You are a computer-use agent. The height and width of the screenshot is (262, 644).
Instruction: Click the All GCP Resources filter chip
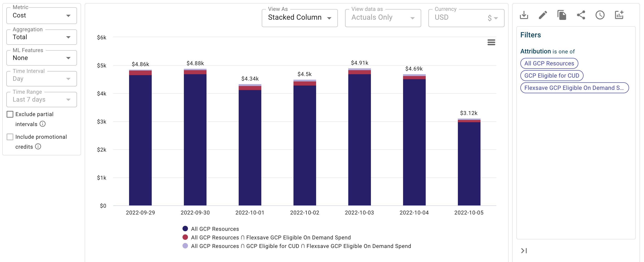(x=549, y=63)
